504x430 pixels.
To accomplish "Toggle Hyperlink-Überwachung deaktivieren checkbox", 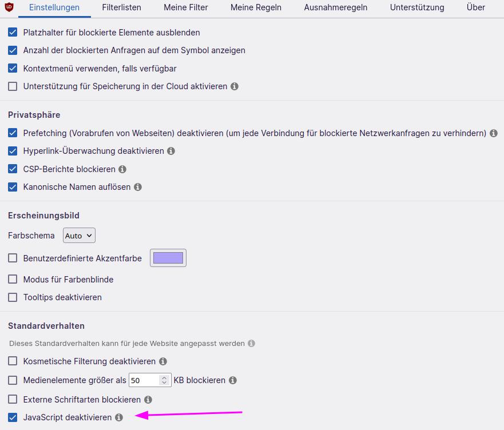I will tap(13, 151).
